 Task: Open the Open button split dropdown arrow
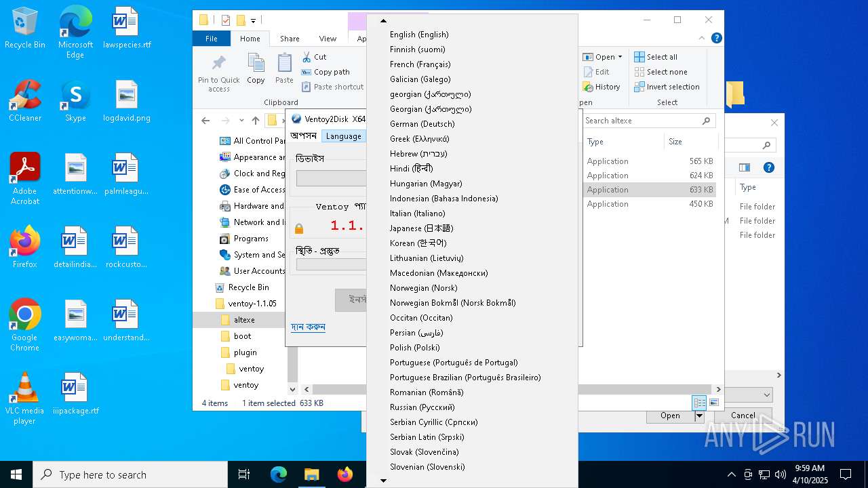coord(699,415)
